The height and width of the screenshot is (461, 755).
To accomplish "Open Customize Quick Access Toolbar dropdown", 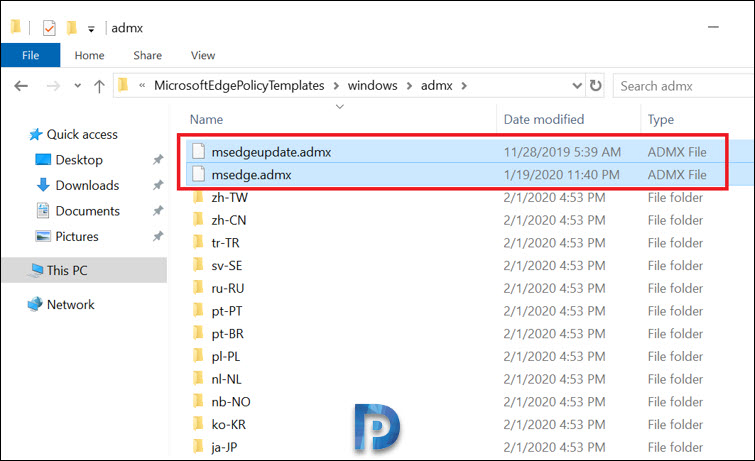I will pyautogui.click(x=91, y=29).
